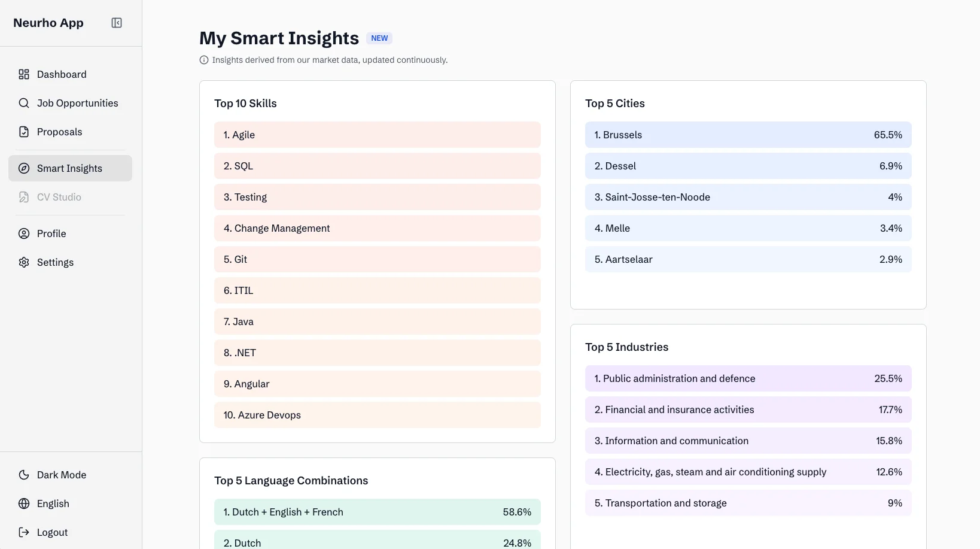Viewport: 980px width, 549px height.
Task: Click the My Smart Insights heading
Action: (x=279, y=38)
